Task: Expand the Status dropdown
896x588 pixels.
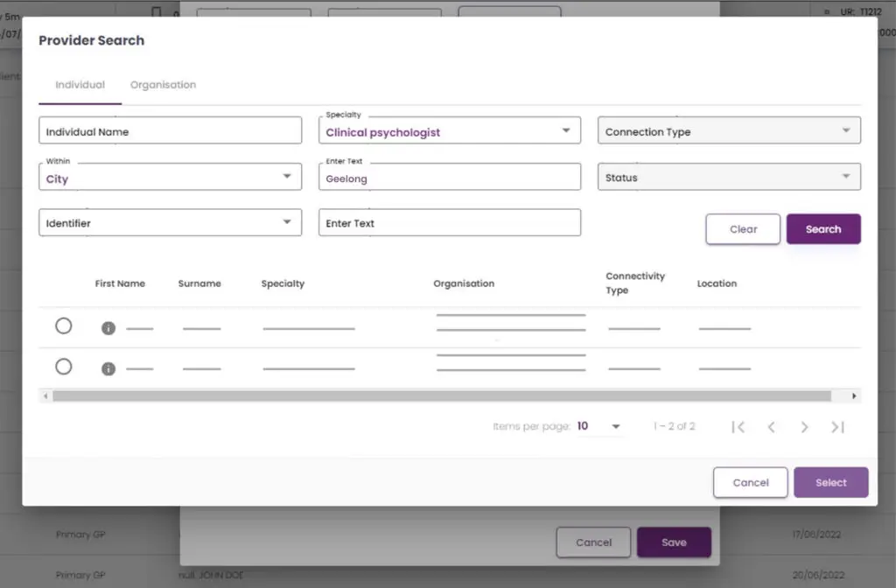Action: point(729,178)
